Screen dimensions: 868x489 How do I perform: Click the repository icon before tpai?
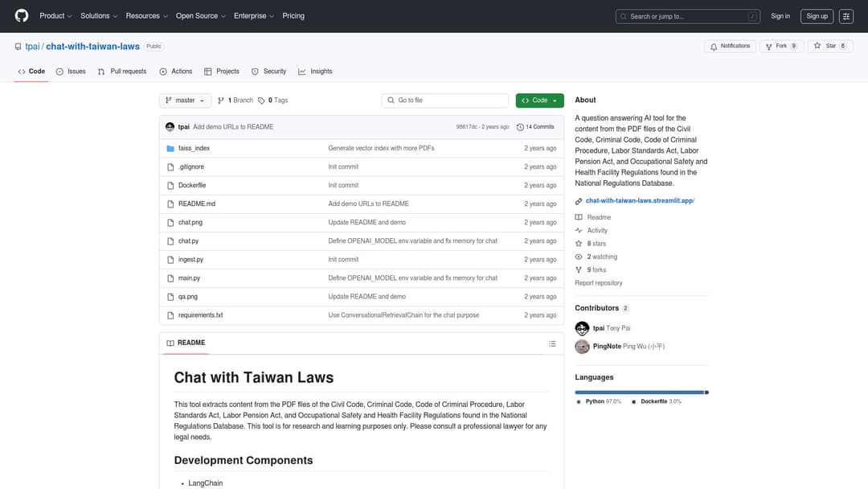tap(18, 47)
